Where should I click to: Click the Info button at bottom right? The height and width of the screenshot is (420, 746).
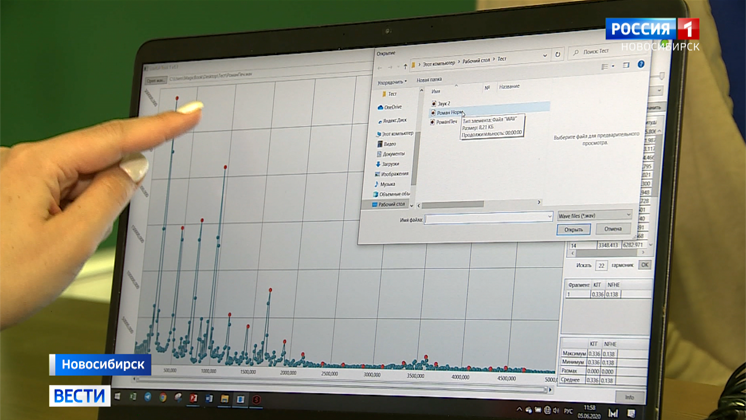pyautogui.click(x=629, y=397)
